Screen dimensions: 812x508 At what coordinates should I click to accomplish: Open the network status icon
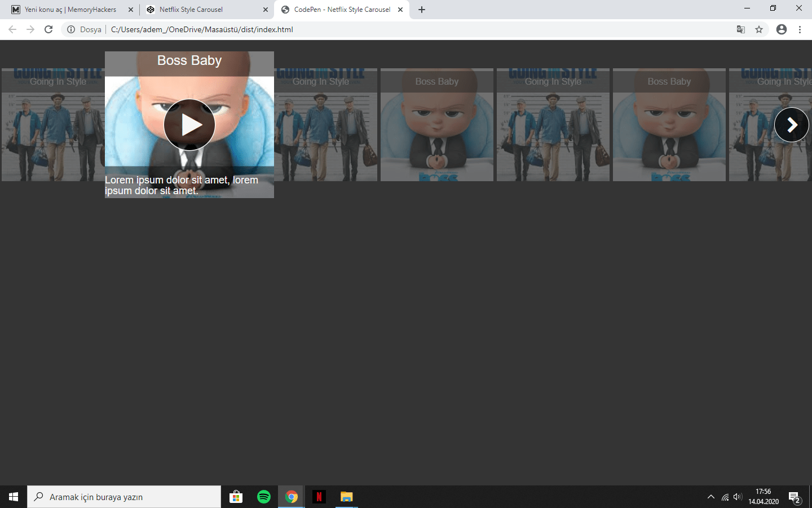point(725,497)
